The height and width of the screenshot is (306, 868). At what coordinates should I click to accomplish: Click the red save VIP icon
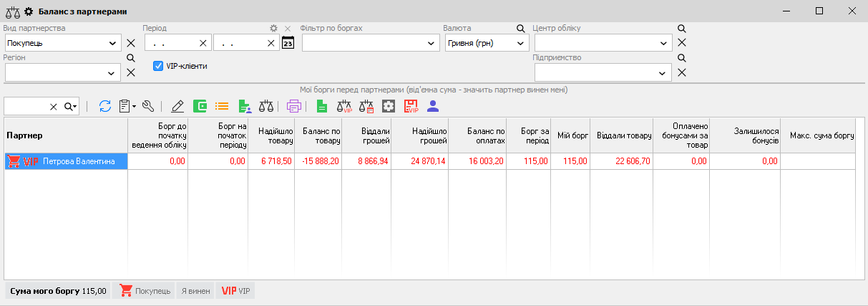411,106
